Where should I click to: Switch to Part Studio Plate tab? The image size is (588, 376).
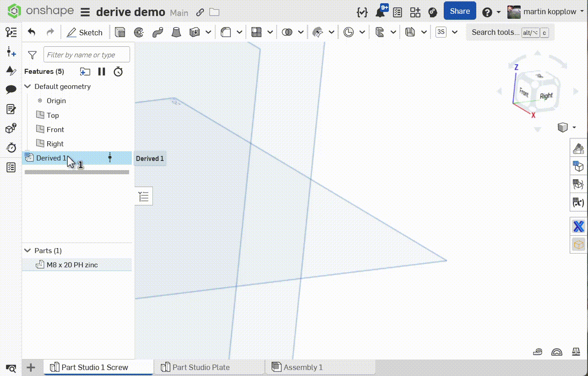(209, 367)
